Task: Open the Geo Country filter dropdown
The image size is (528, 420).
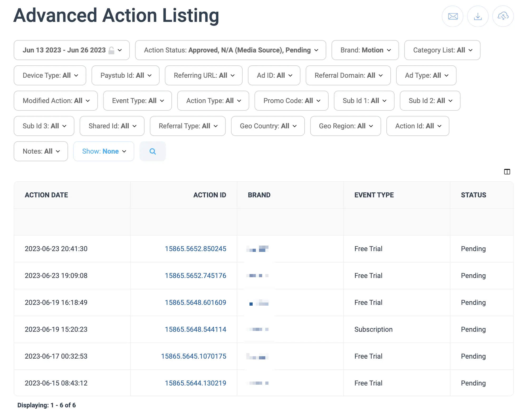Action: click(x=267, y=126)
